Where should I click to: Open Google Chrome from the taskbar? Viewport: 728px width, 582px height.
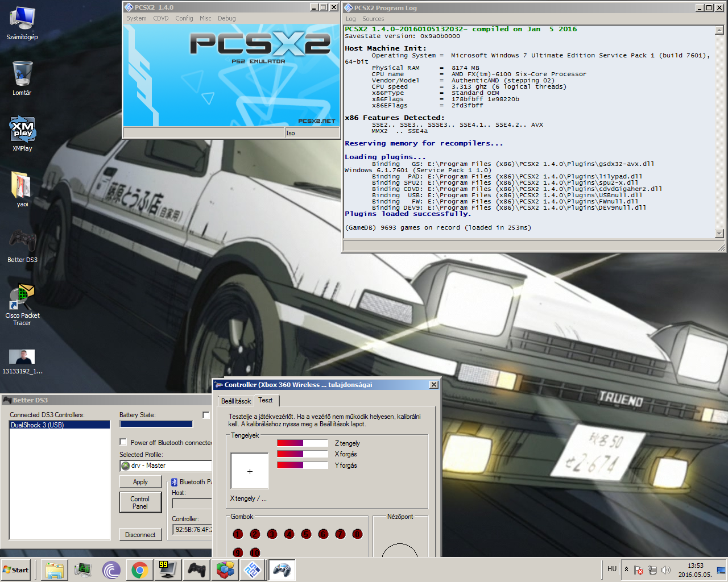click(x=140, y=569)
